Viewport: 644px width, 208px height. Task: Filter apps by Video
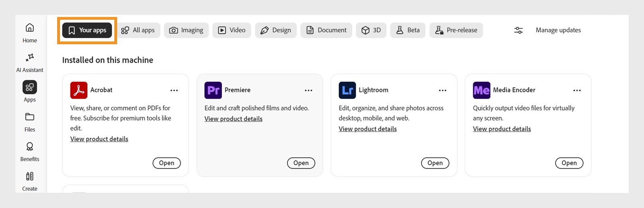tap(232, 30)
